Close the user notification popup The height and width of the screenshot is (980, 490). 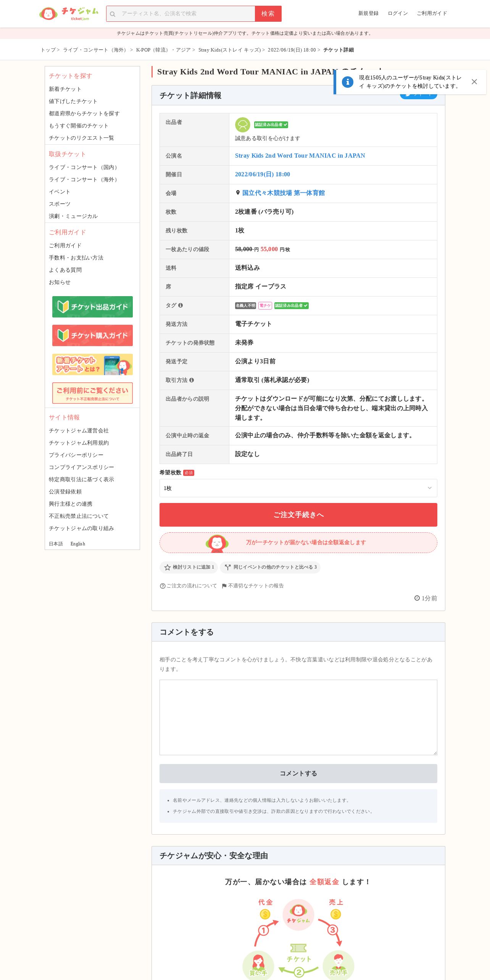tap(474, 82)
